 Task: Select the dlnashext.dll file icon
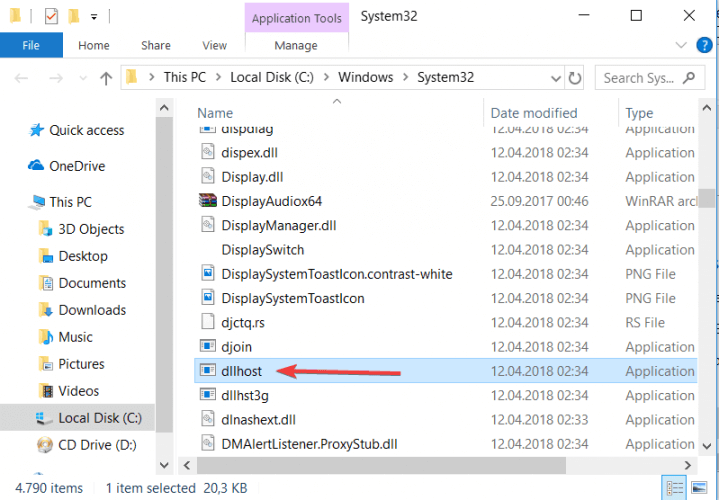[x=208, y=418]
